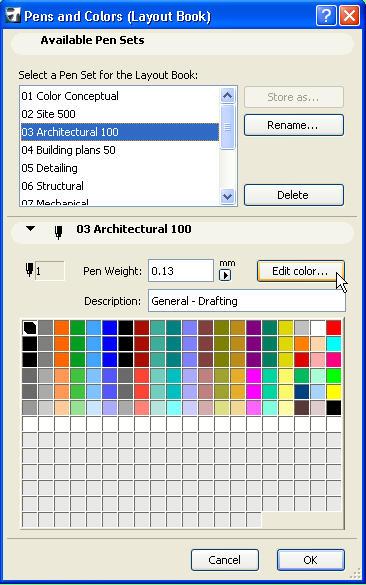Image resolution: width=366 pixels, height=585 pixels.
Task: Select the peach swatch in second row
Action: tap(317, 344)
